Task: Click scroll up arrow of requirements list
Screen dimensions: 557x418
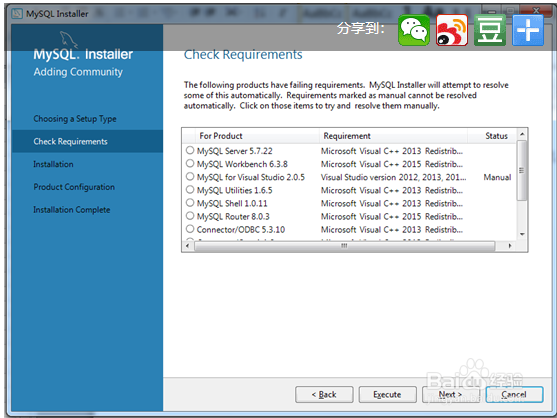Action: point(522,134)
